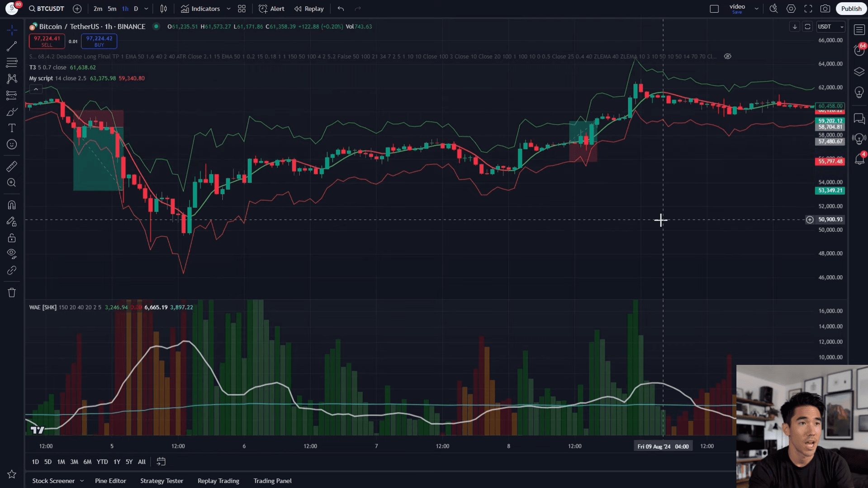Toggle hide all drawings eye

pyautogui.click(x=12, y=253)
